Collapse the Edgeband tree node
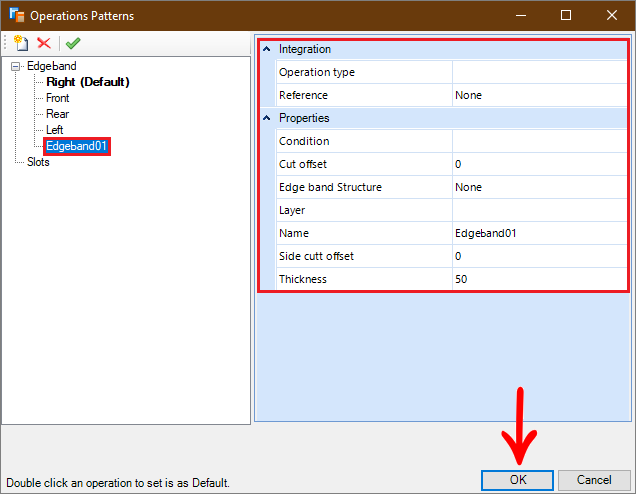This screenshot has height=494, width=636. pos(15,66)
